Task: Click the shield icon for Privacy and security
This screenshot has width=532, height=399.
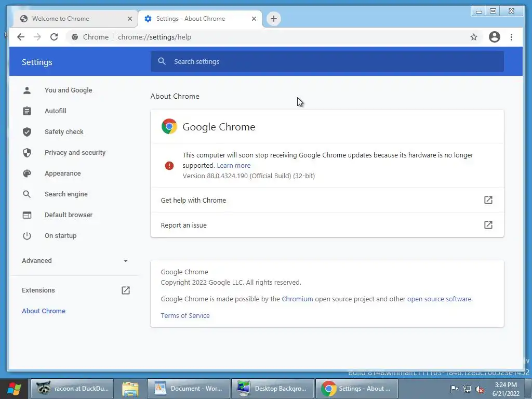Action: click(27, 153)
